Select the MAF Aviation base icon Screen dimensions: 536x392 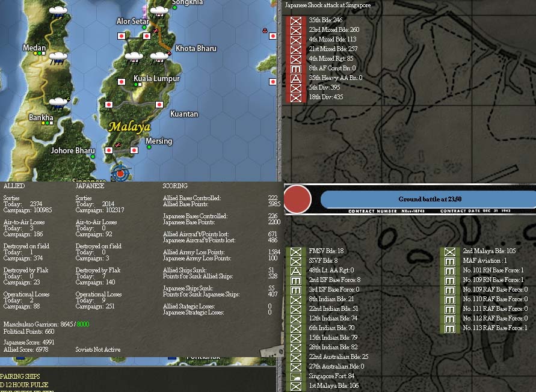tap(450, 261)
